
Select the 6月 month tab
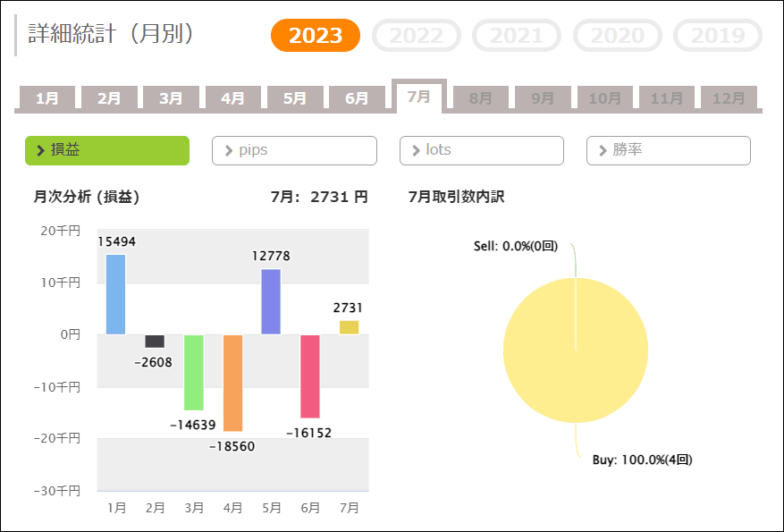click(x=357, y=98)
